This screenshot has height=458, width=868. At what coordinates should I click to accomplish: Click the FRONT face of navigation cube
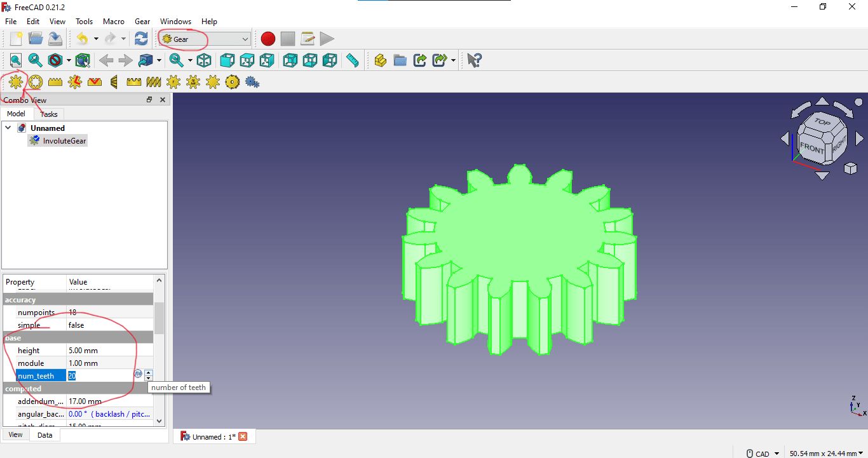coord(811,149)
